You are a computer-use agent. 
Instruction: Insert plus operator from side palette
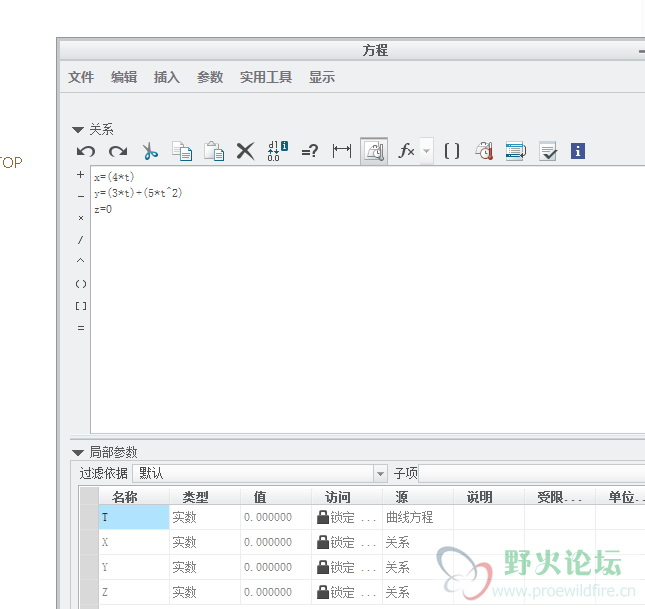tap(81, 175)
